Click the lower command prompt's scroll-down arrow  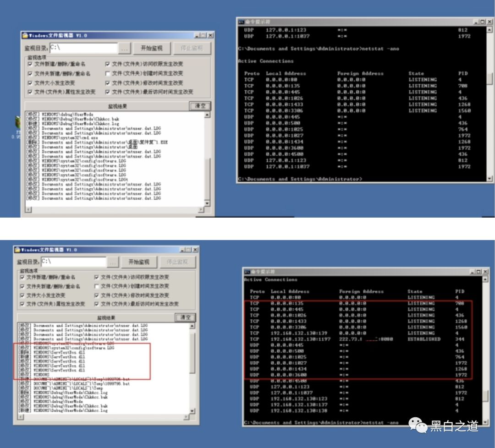coord(485,422)
